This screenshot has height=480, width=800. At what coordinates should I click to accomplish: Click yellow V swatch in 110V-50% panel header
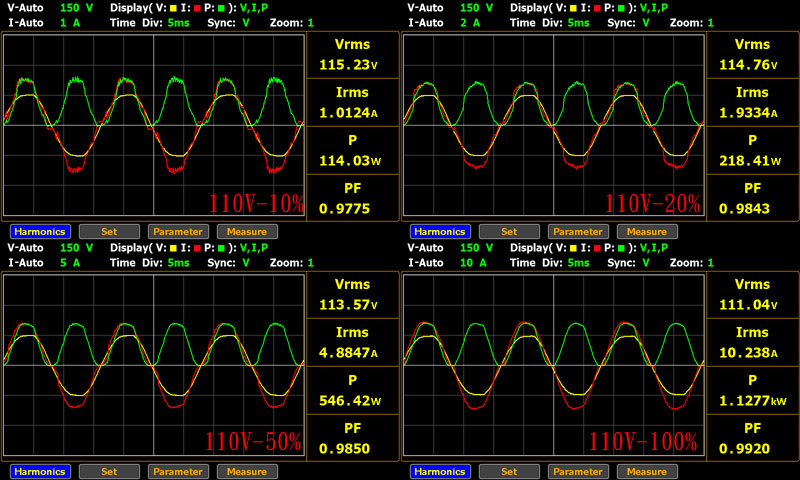tap(173, 248)
